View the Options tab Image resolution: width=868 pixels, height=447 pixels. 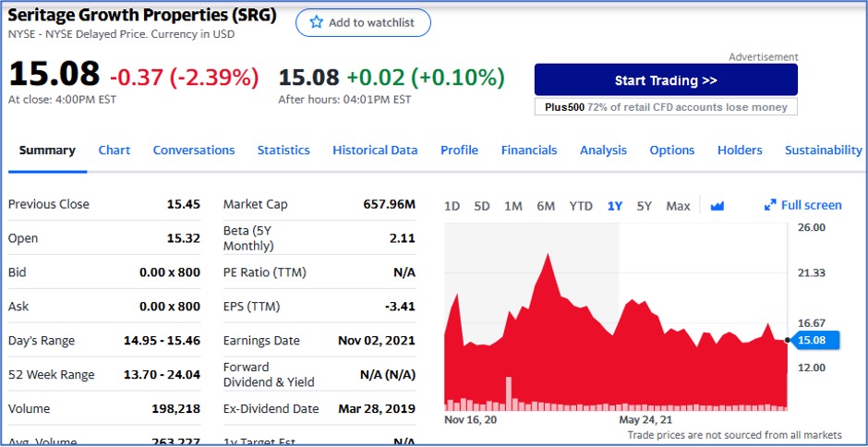672,151
